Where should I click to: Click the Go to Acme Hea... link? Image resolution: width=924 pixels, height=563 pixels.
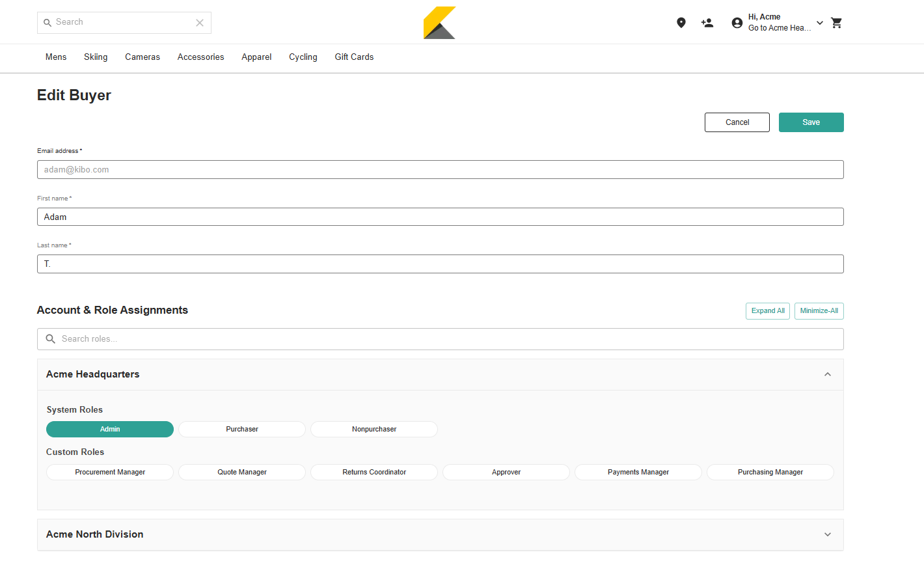click(780, 28)
